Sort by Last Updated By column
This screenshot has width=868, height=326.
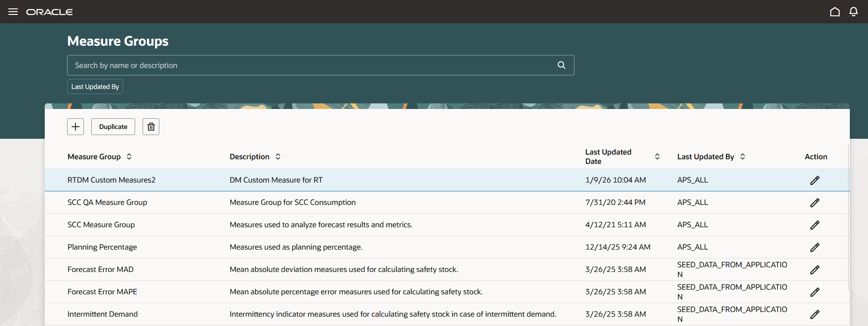[743, 156]
